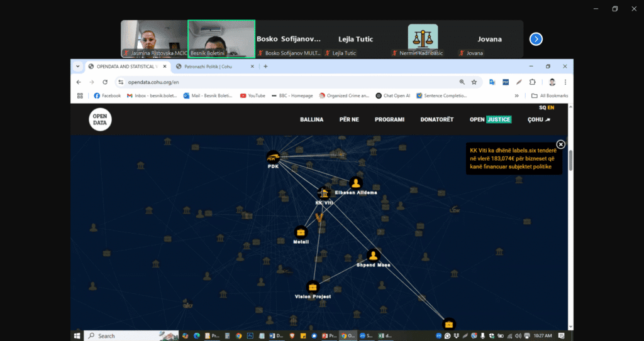Switch site language to EN
Screen dimensions: 644x341
pyautogui.click(x=551, y=108)
